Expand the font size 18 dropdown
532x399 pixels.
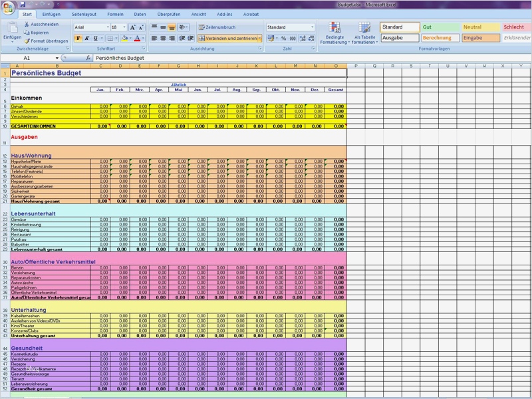click(x=124, y=27)
